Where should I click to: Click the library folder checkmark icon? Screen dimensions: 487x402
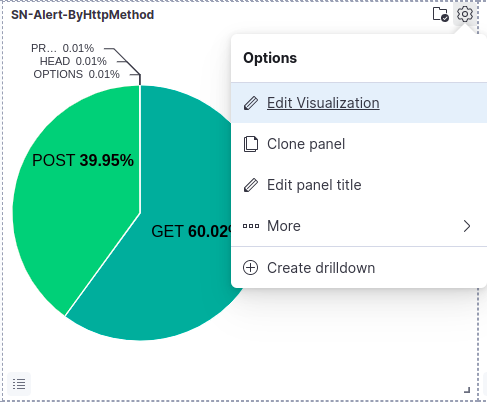440,14
